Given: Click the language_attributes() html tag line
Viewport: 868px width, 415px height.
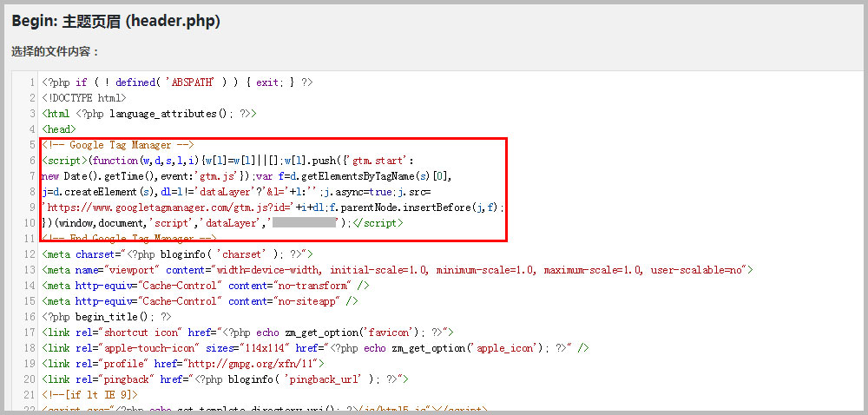Looking at the screenshot, I should 148,114.
